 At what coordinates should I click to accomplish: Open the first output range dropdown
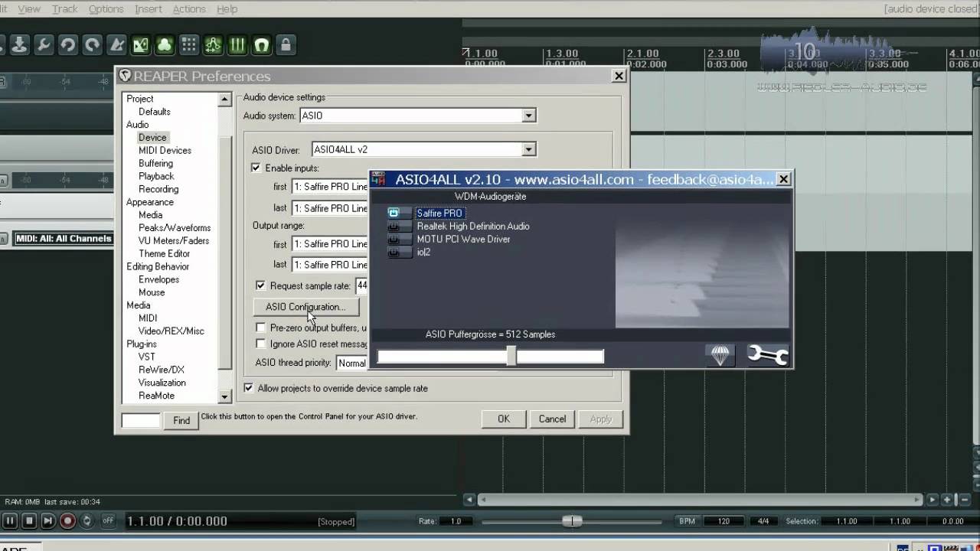pyautogui.click(x=330, y=244)
